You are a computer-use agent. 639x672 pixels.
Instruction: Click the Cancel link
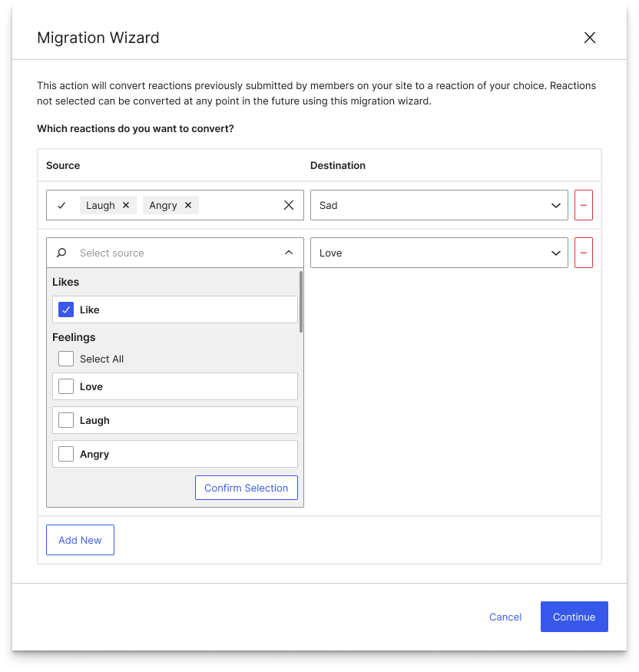click(505, 617)
